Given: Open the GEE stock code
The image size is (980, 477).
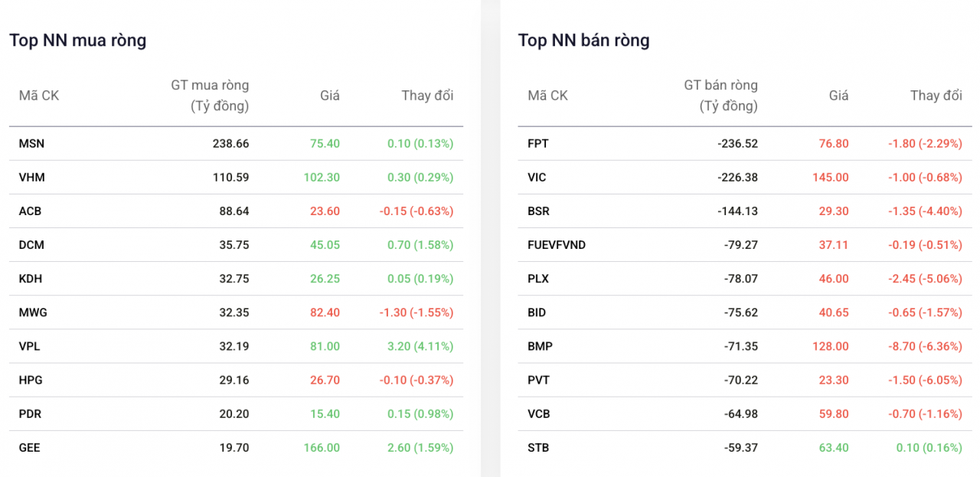Looking at the screenshot, I should coord(30,447).
